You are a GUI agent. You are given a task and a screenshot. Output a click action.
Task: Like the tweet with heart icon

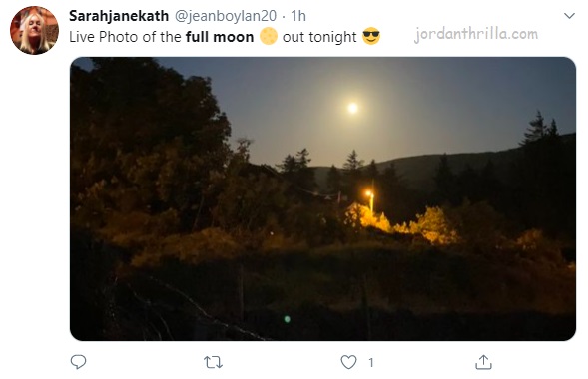pyautogui.click(x=348, y=362)
